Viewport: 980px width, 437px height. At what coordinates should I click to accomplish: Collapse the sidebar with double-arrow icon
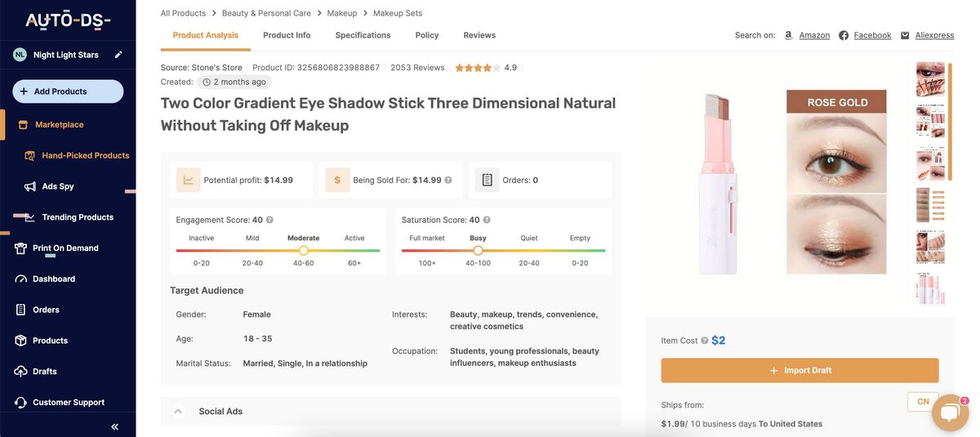coord(114,426)
